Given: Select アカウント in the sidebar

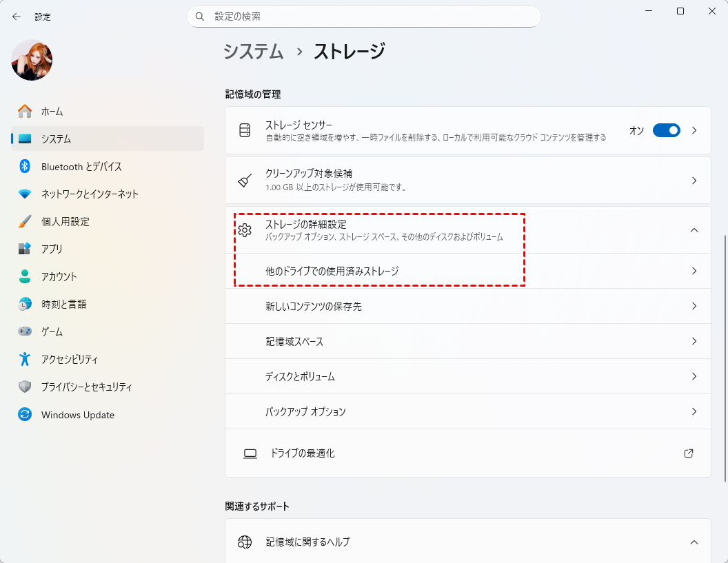Looking at the screenshot, I should click(x=59, y=276).
